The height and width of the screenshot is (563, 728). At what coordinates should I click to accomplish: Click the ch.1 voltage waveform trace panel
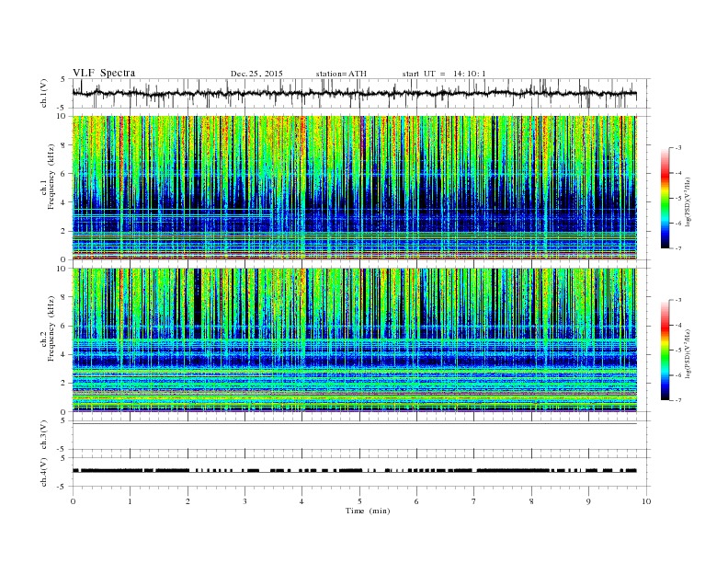point(361,93)
